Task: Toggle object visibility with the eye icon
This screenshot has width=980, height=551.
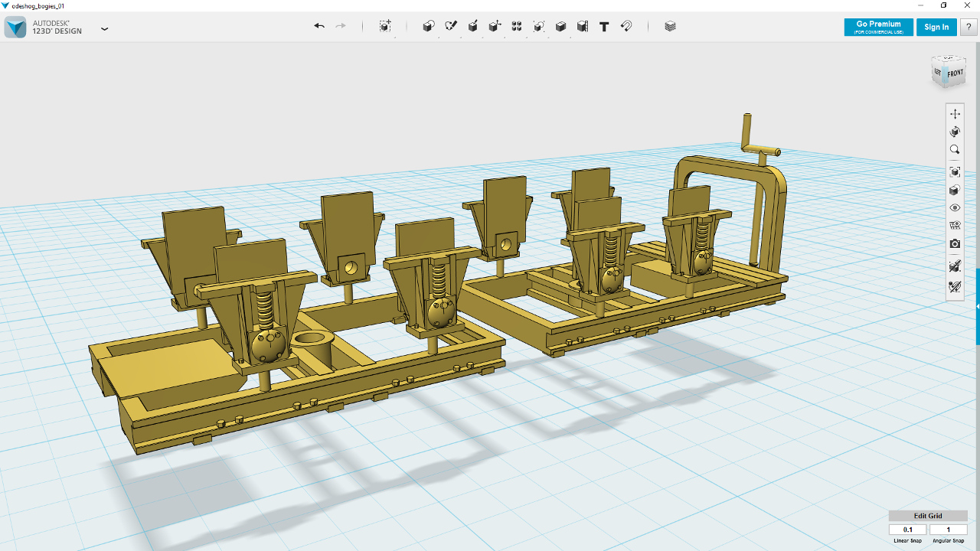Action: tap(955, 207)
